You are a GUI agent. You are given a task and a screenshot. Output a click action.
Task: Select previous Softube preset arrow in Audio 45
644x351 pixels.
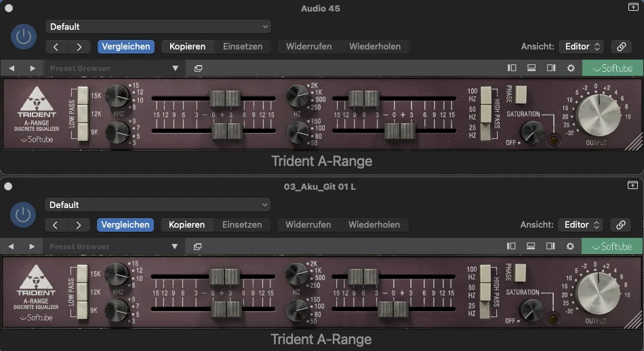click(12, 68)
